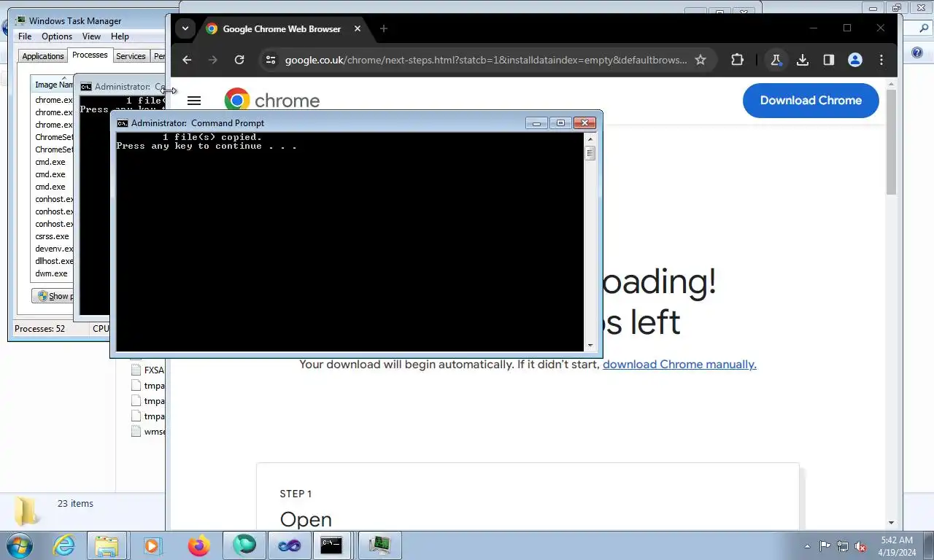Select dwm.exe process row
This screenshot has width=934, height=560.
(52, 273)
